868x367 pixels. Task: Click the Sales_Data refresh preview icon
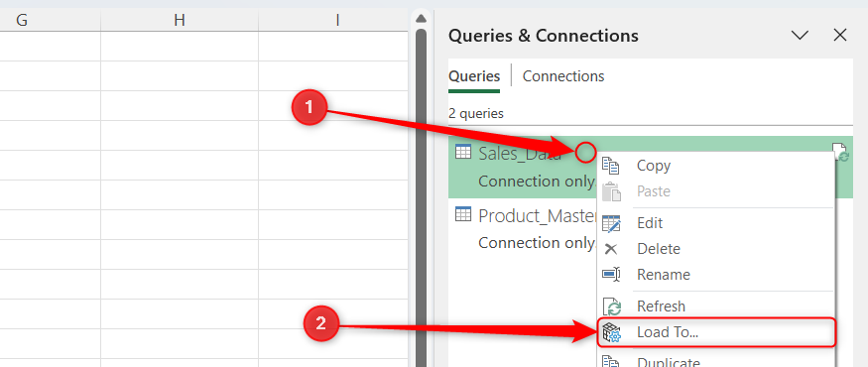point(840,153)
